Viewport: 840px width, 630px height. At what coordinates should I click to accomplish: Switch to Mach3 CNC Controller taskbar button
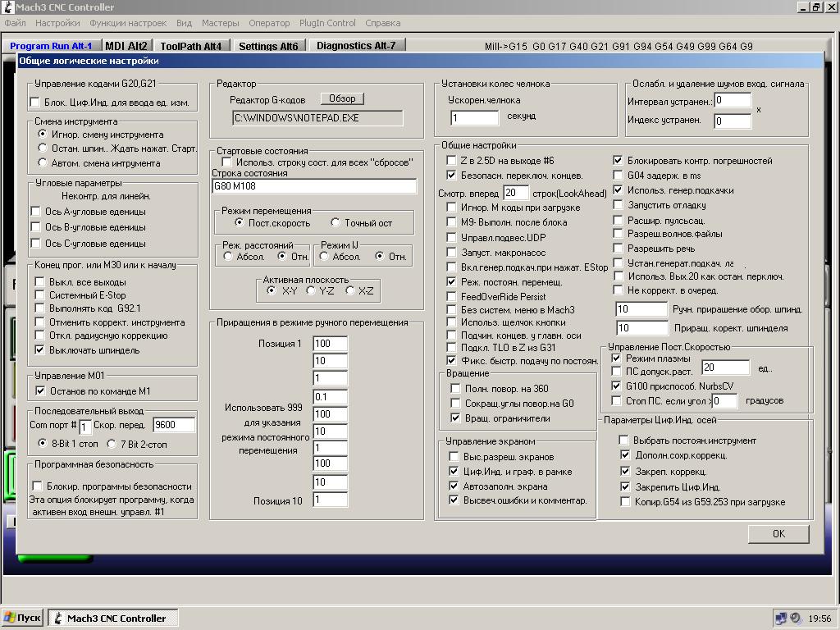(x=113, y=618)
